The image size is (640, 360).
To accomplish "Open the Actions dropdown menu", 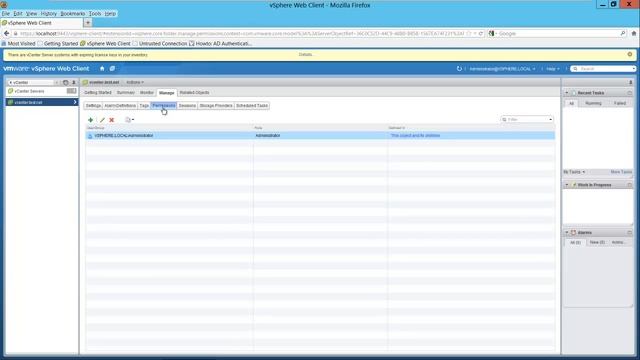I will pos(135,82).
